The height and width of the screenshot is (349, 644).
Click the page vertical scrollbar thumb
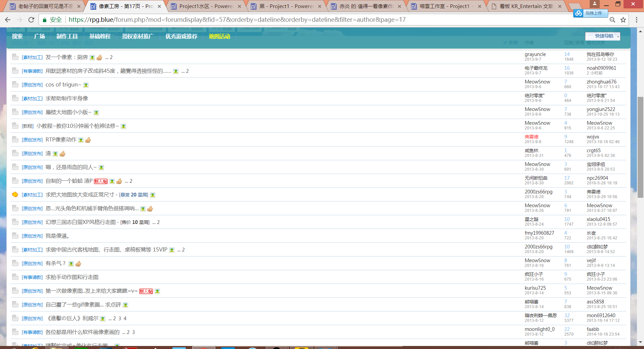(640, 148)
